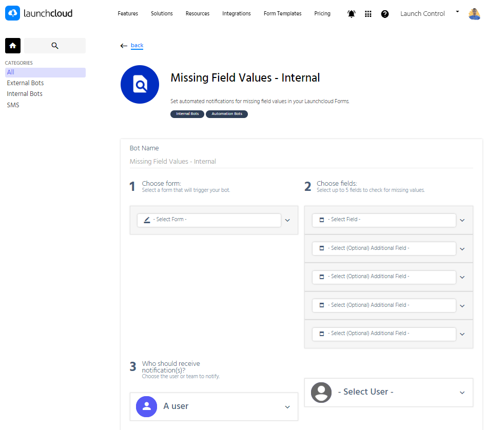This screenshot has height=430, width=504.
Task: Click the 'Choose fields:' step label
Action: 337,184
